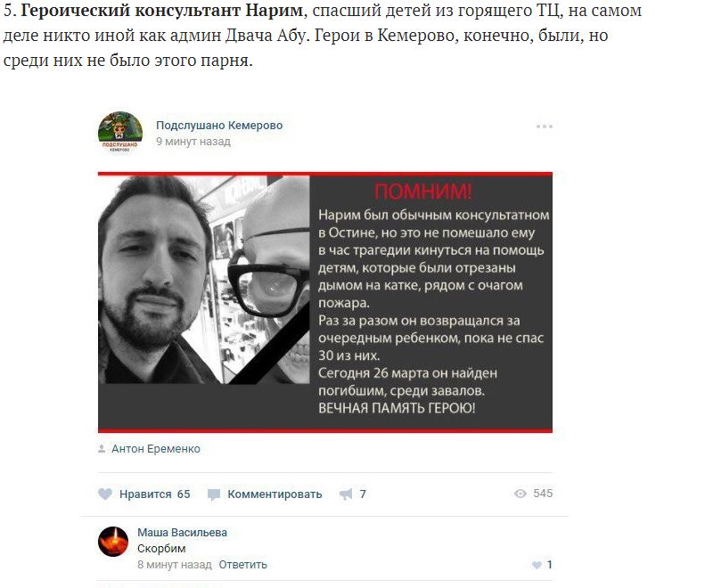Click the Нравится like button label
The image size is (705, 588).
coord(145,494)
